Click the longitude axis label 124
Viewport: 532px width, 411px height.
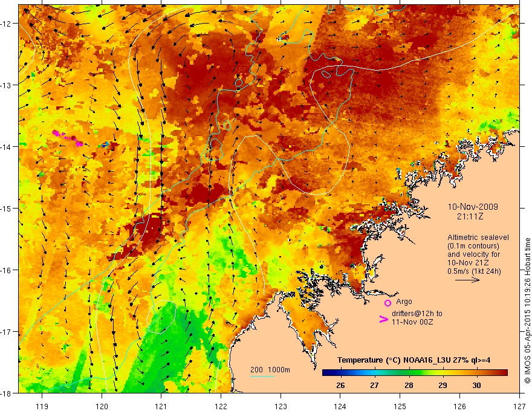[x=340, y=406]
